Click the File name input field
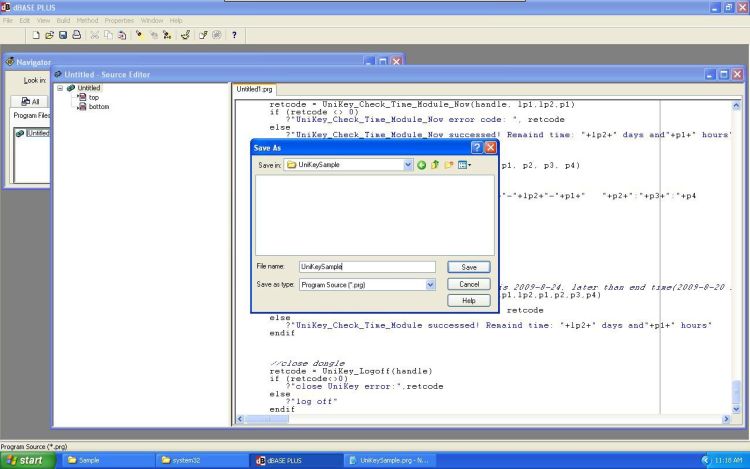Image resolution: width=750 pixels, height=469 pixels. point(367,267)
